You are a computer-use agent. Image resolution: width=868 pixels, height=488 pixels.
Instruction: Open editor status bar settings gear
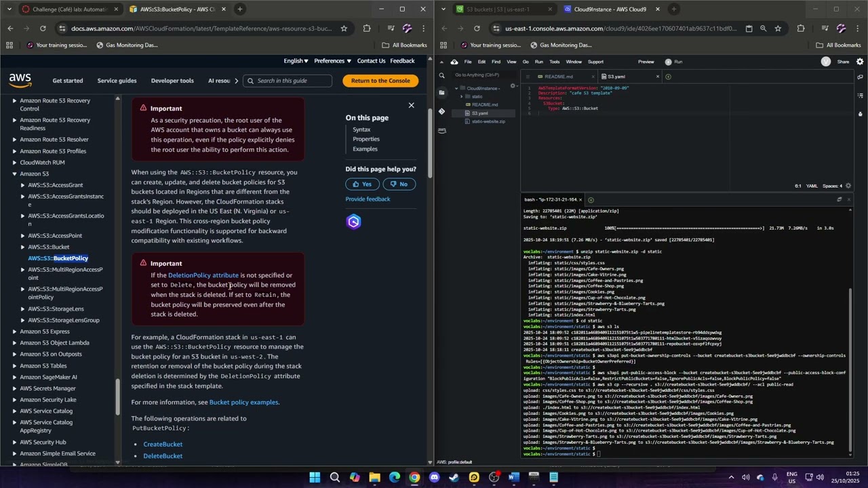[x=848, y=186]
